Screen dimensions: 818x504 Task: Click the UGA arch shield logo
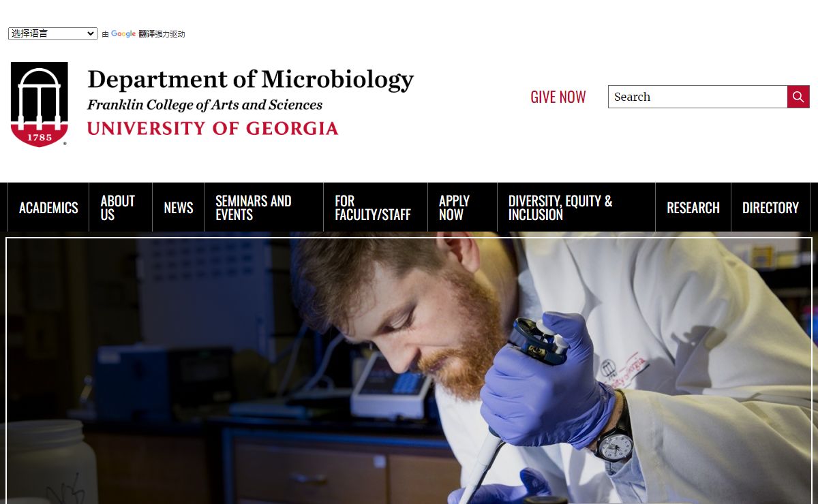point(40,104)
